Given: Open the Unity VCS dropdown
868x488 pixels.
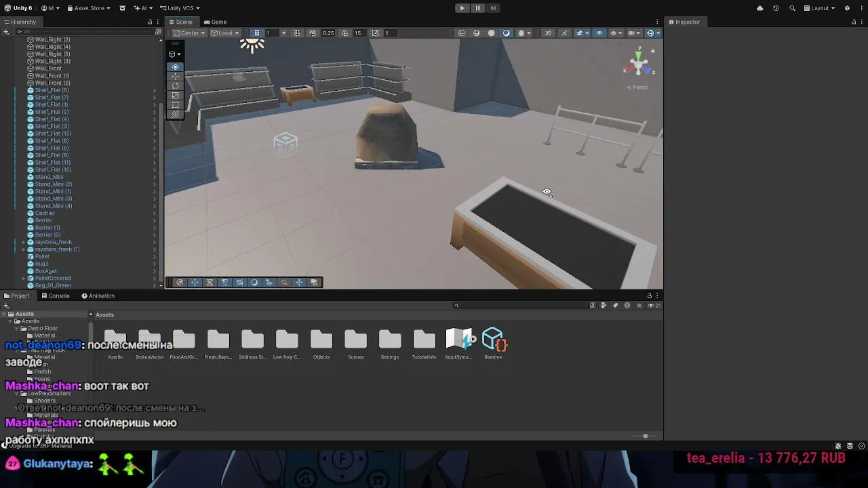Looking at the screenshot, I should pos(179,8).
